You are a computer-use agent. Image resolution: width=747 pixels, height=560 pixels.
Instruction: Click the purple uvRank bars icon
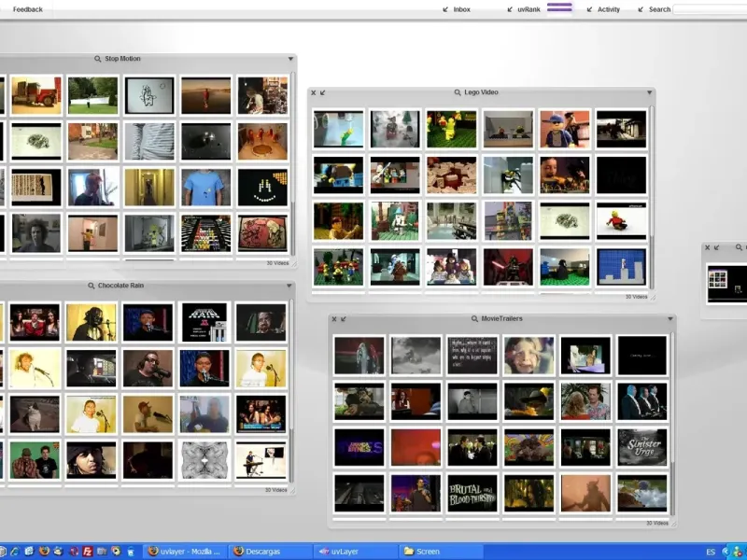pos(559,7)
